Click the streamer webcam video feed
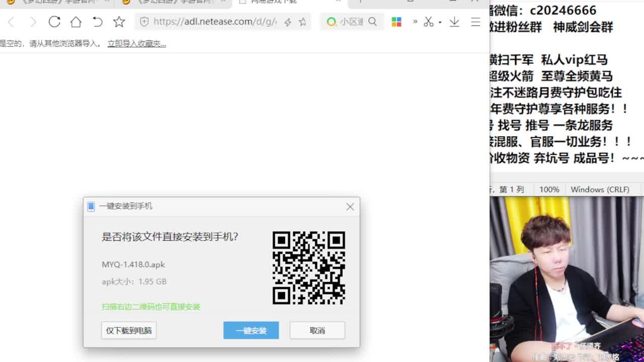This screenshot has width=644, height=362. [567, 279]
